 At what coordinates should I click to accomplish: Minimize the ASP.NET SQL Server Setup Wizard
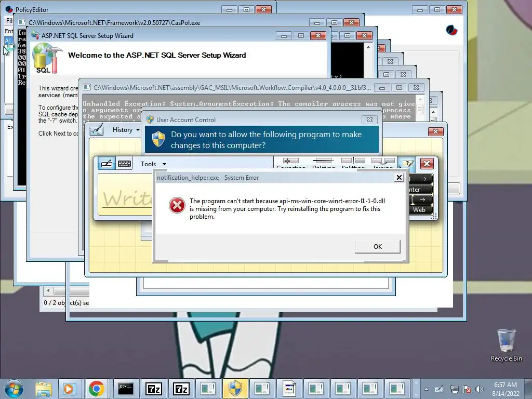pos(284,36)
